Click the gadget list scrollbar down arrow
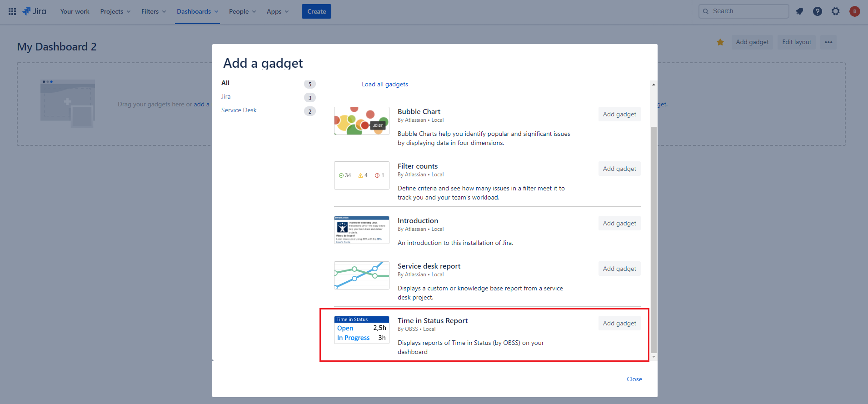868x404 pixels. 653,357
